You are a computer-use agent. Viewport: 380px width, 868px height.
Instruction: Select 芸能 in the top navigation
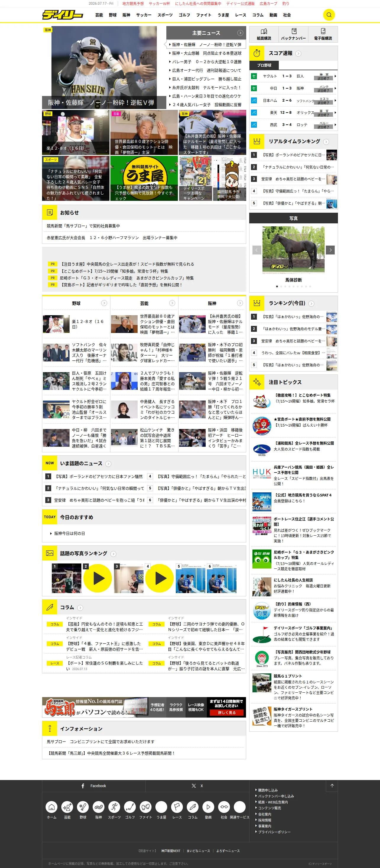pos(99,15)
